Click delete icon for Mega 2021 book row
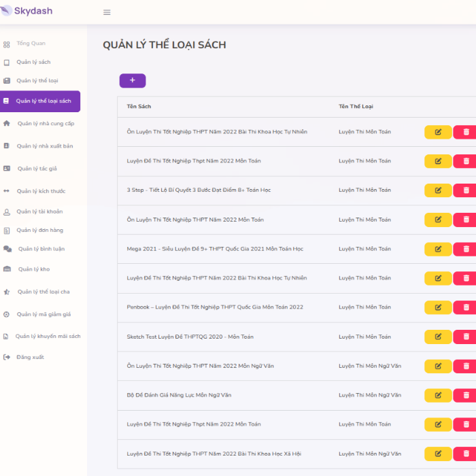476x476 pixels. tap(466, 249)
